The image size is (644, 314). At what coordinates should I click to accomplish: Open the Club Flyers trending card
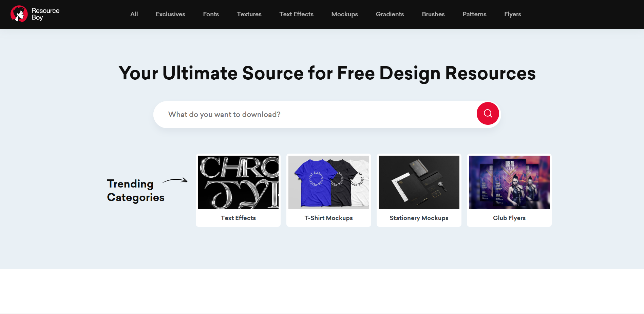click(509, 182)
